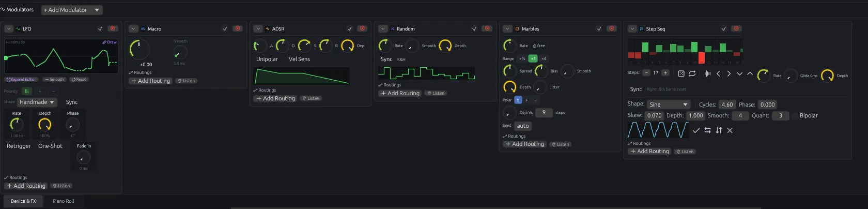The image size is (868, 209).
Task: Click the Step Seq loop icon
Action: pyautogui.click(x=692, y=73)
